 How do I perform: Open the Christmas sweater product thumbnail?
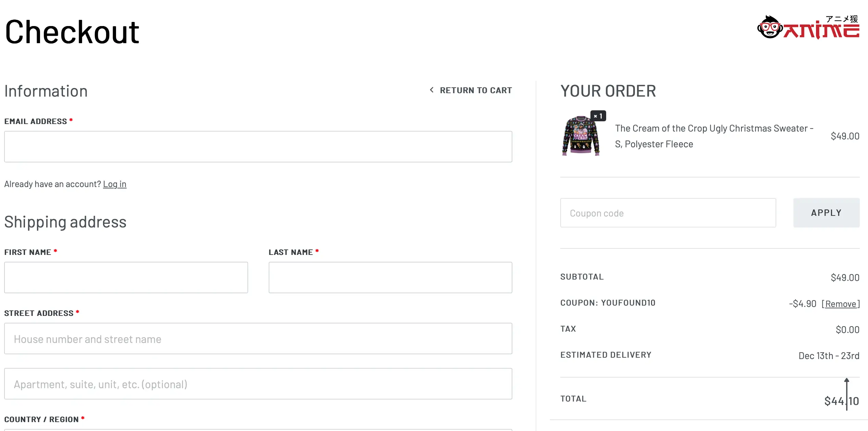tap(581, 136)
